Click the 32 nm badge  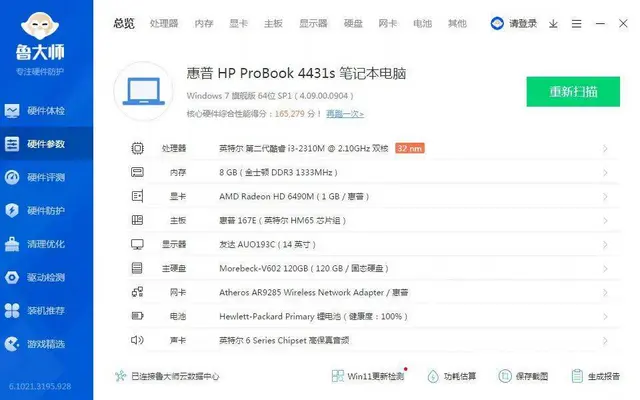(410, 148)
